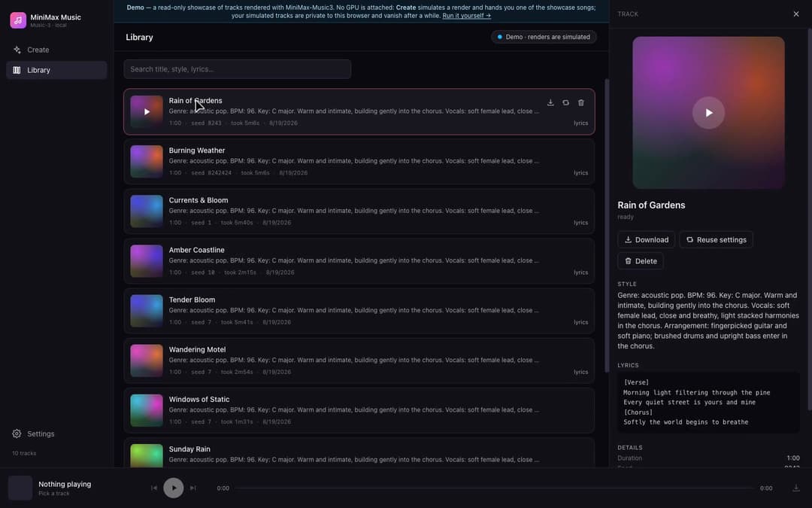Viewport: 812px width, 508px height.
Task: Click Windows of Static cover thumbnail
Action: point(147,410)
